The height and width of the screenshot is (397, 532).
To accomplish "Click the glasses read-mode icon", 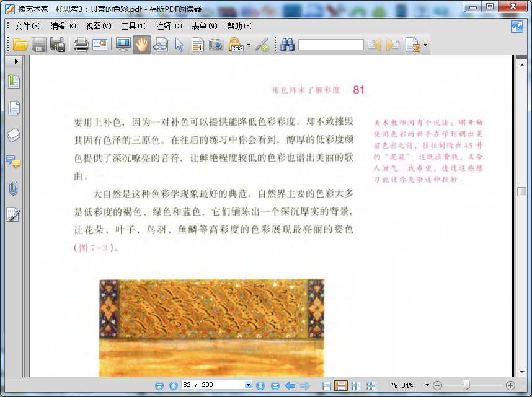I will [x=161, y=45].
